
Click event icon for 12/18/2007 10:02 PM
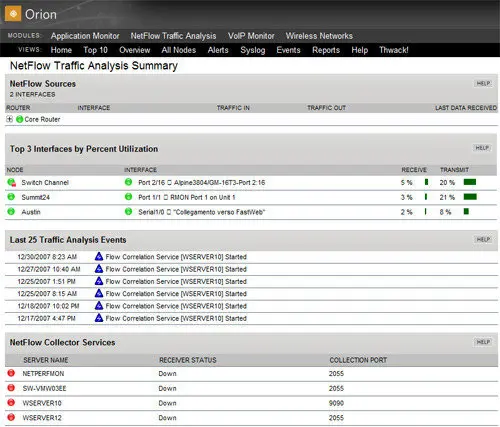pyautogui.click(x=99, y=305)
